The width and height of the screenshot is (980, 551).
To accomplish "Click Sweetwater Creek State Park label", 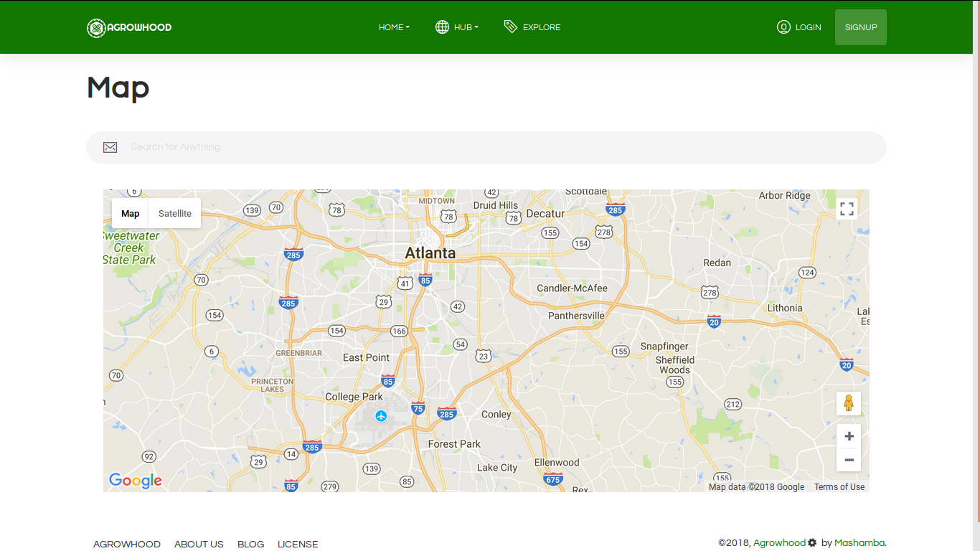I will pos(130,248).
